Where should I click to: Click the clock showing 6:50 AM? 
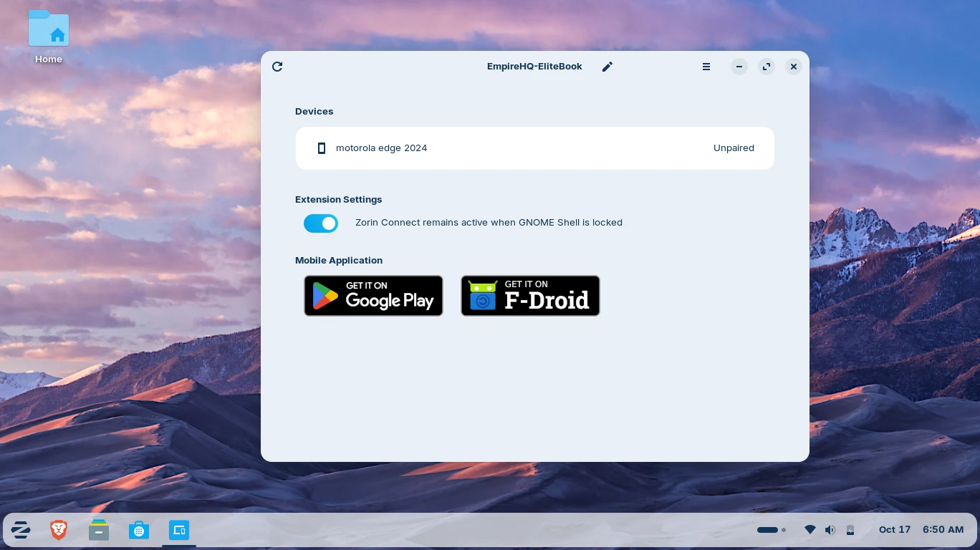coord(943,530)
